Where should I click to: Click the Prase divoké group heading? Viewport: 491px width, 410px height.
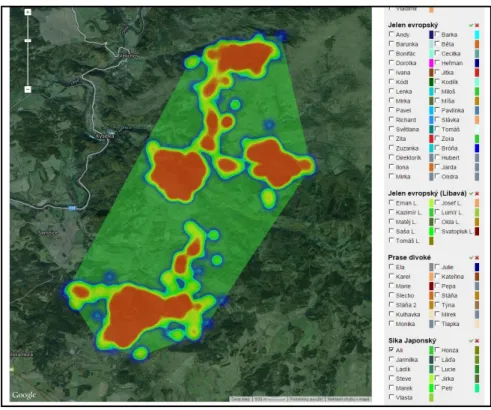pyautogui.click(x=409, y=258)
